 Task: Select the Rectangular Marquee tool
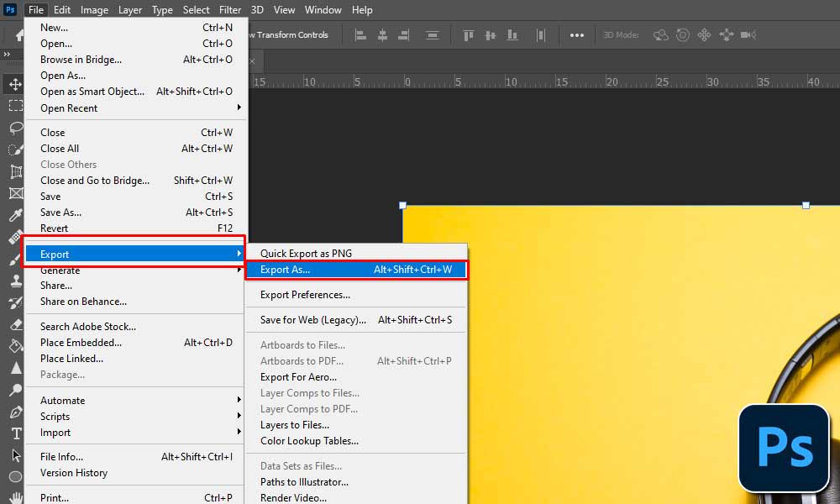pyautogui.click(x=15, y=106)
